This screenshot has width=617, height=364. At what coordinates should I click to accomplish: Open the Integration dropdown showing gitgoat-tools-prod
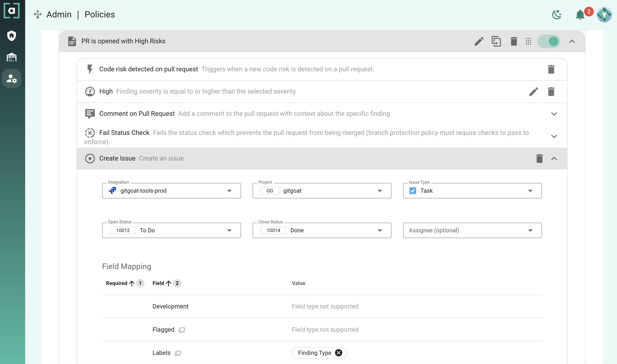171,191
